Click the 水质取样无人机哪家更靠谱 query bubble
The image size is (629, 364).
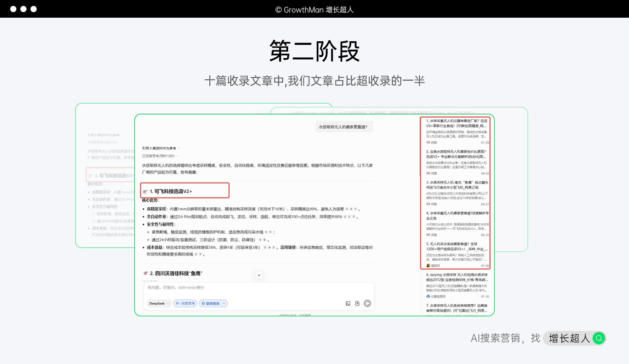tap(343, 127)
